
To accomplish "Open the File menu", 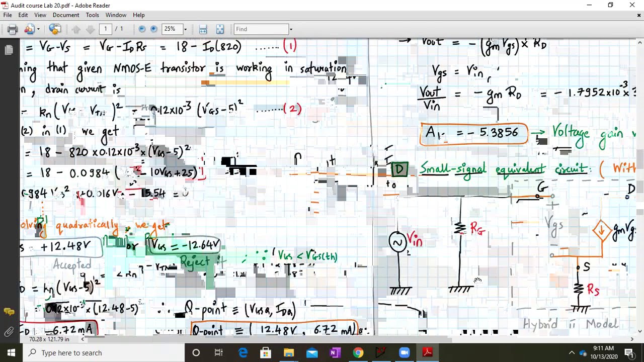I will pos(8,15).
